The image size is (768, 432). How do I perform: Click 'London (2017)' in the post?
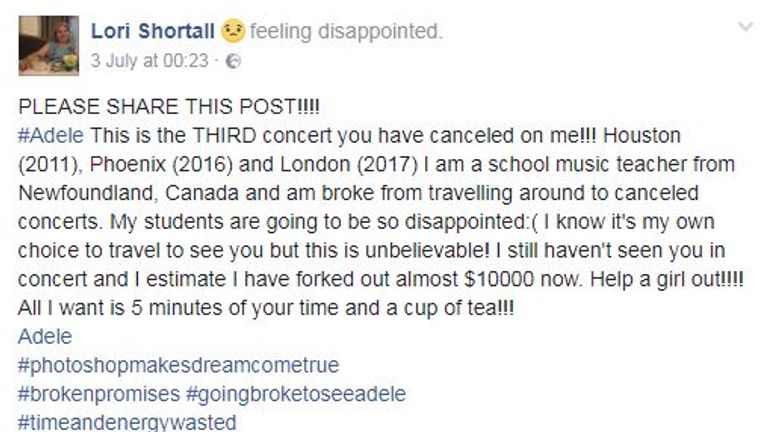(349, 165)
